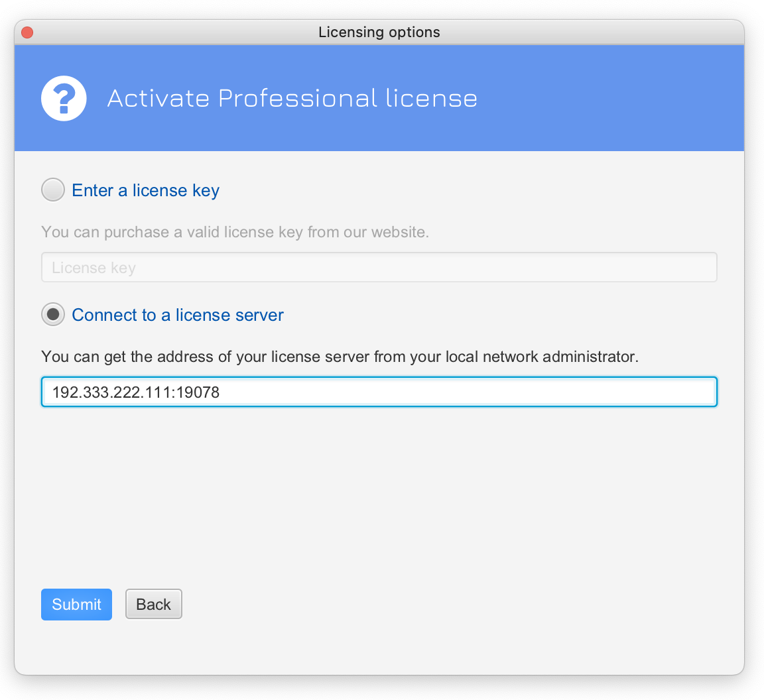The width and height of the screenshot is (764, 700).
Task: Close the Licensing options window
Action: [x=27, y=32]
